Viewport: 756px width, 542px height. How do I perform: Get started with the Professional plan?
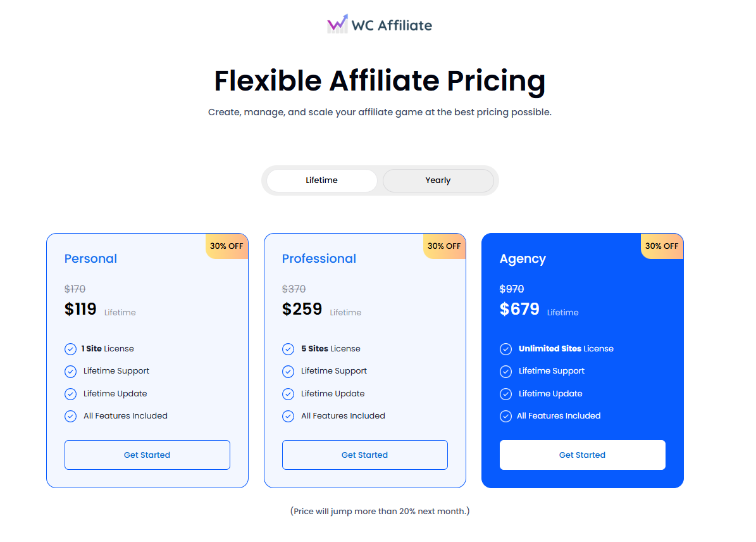(364, 455)
